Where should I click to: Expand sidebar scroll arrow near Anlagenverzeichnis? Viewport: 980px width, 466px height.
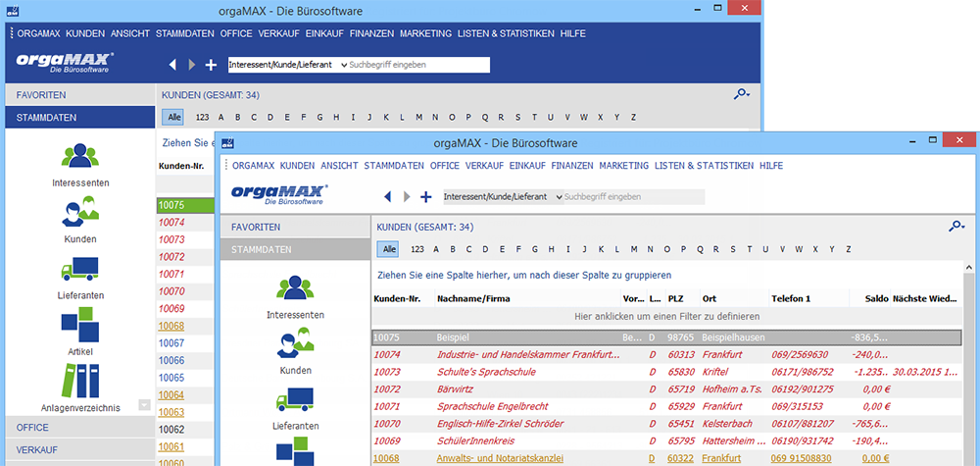[145, 405]
